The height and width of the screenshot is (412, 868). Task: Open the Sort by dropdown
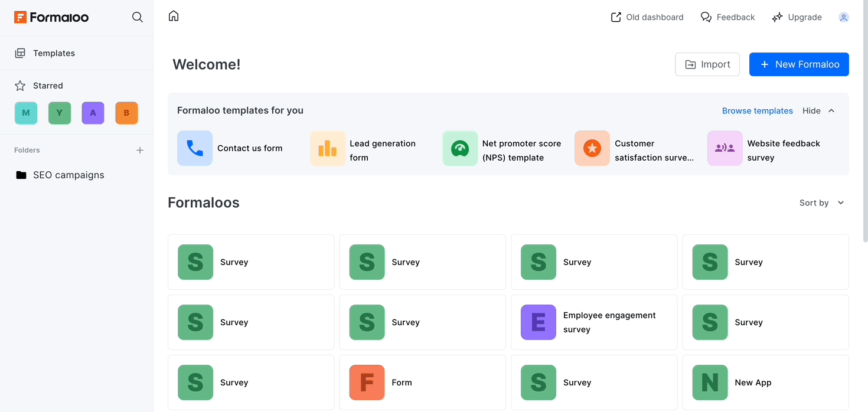[822, 203]
